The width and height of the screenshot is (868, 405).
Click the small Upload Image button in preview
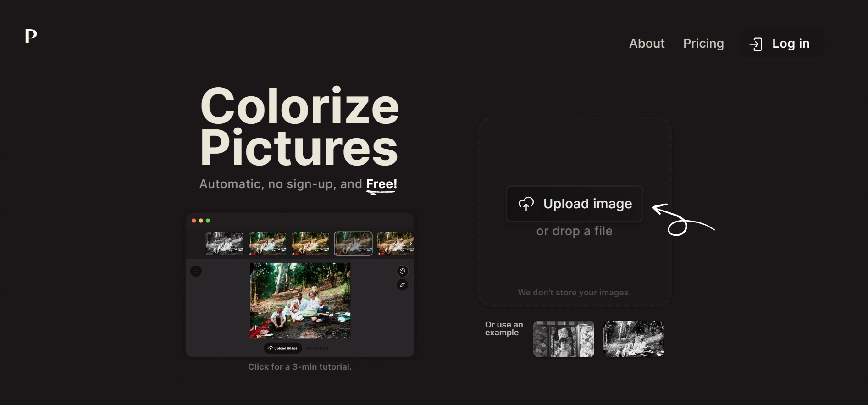click(x=283, y=348)
